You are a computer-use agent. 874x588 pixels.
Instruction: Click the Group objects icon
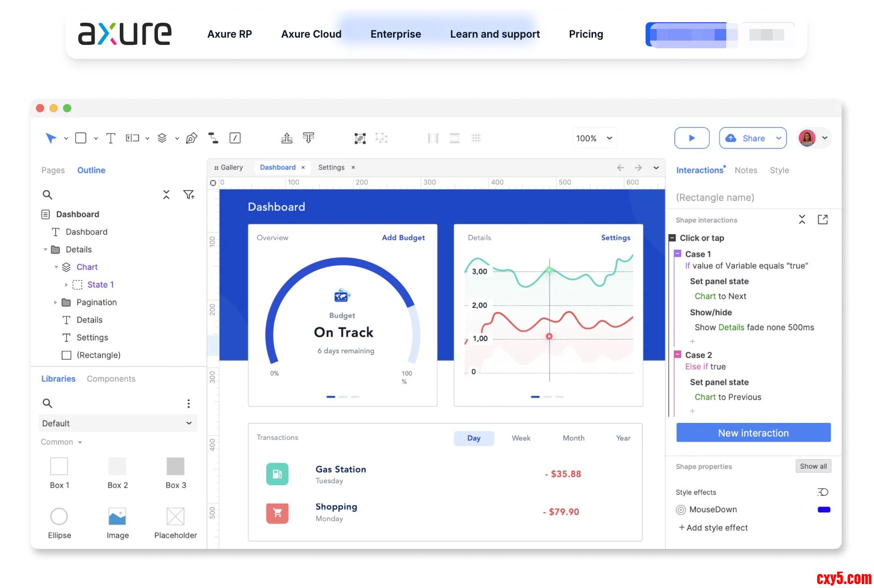pos(360,139)
